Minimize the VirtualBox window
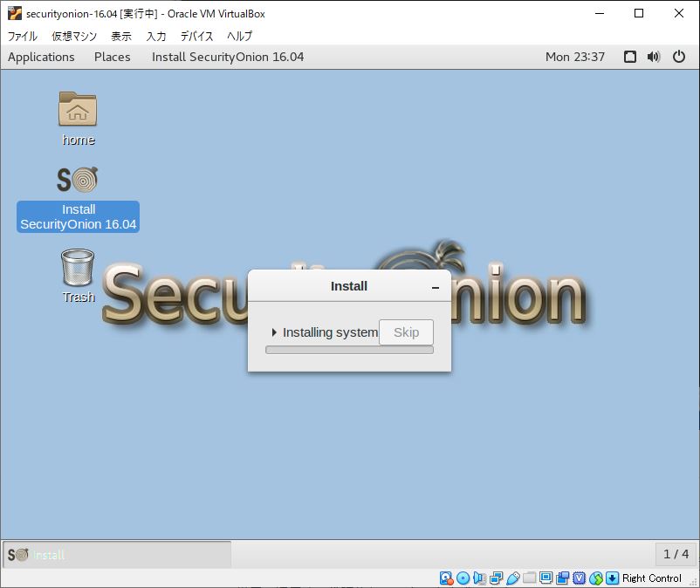The image size is (700, 588). (600, 13)
